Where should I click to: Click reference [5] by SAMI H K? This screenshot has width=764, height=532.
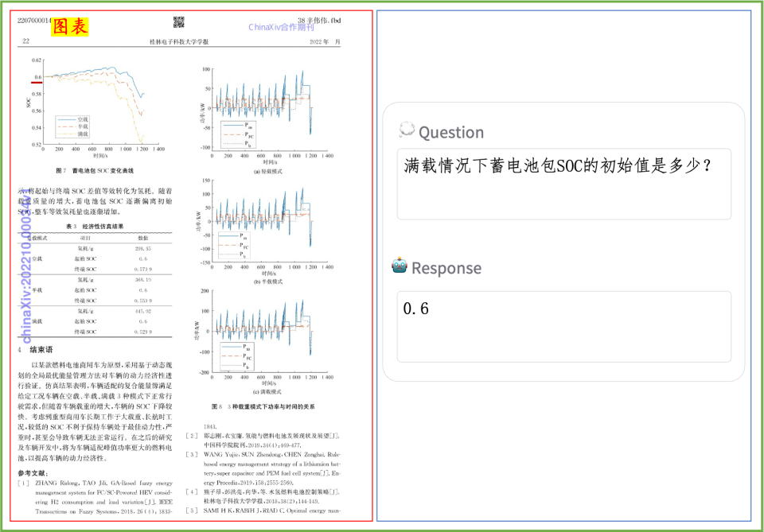263,511
